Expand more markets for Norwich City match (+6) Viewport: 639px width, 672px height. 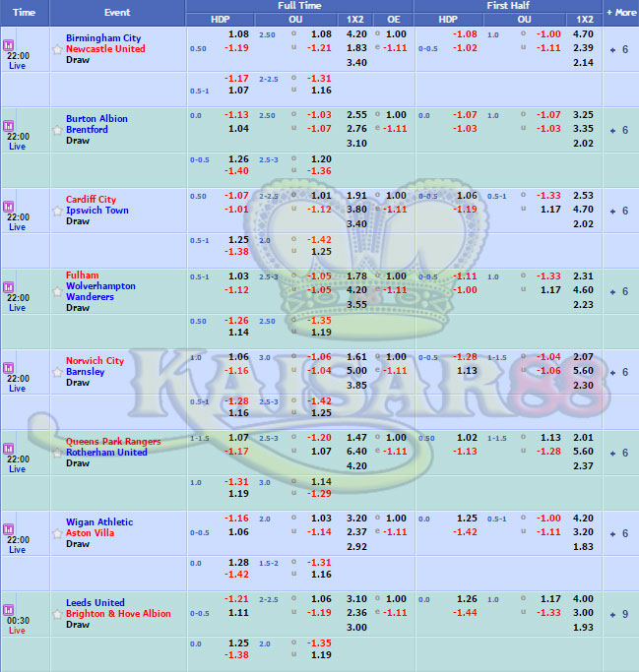[x=619, y=373]
